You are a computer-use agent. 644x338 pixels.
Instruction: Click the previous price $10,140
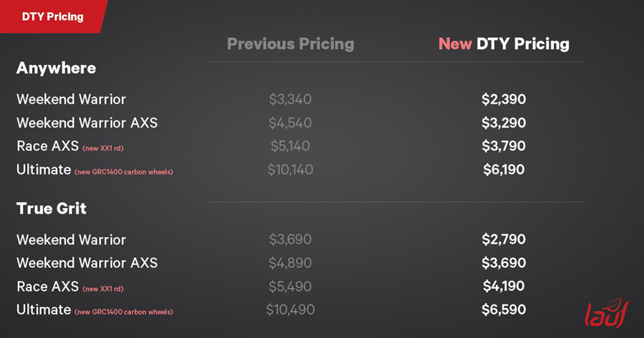291,169
